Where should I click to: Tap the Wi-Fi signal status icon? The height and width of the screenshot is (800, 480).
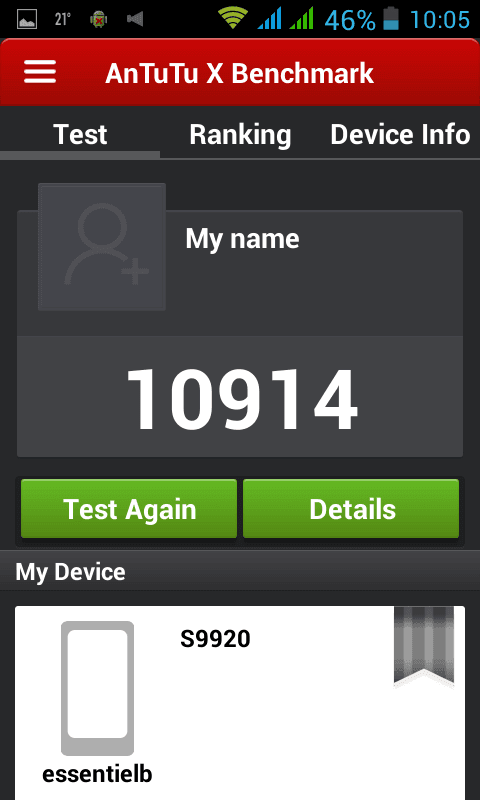click(233, 19)
